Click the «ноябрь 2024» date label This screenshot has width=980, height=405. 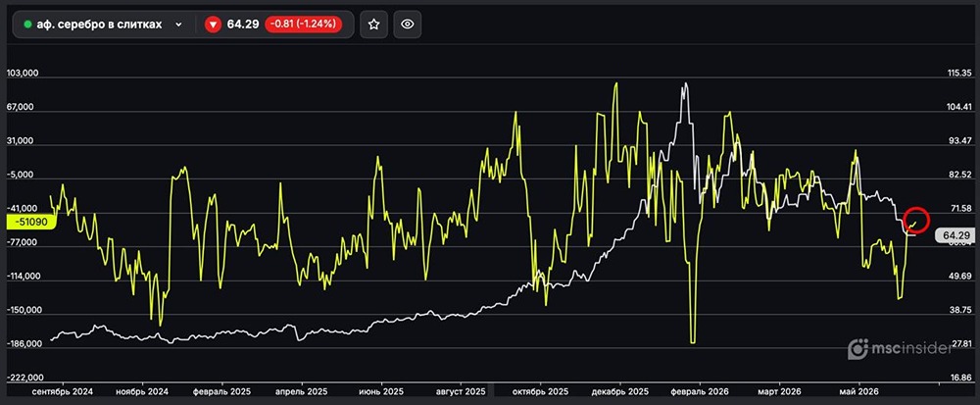coord(142,391)
